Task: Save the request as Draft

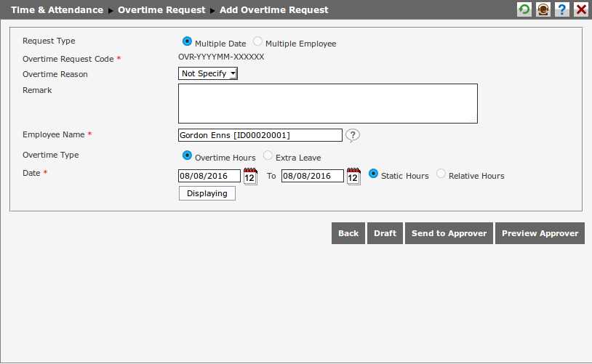Action: click(x=385, y=233)
